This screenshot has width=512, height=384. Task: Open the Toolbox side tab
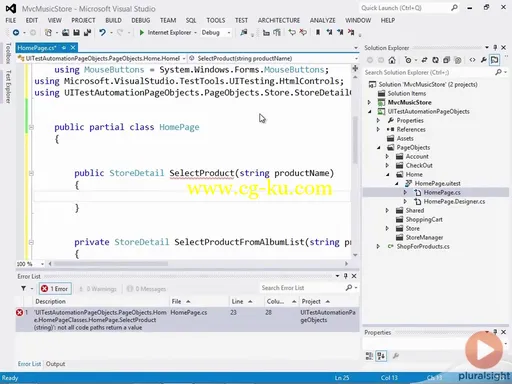pyautogui.click(x=8, y=53)
